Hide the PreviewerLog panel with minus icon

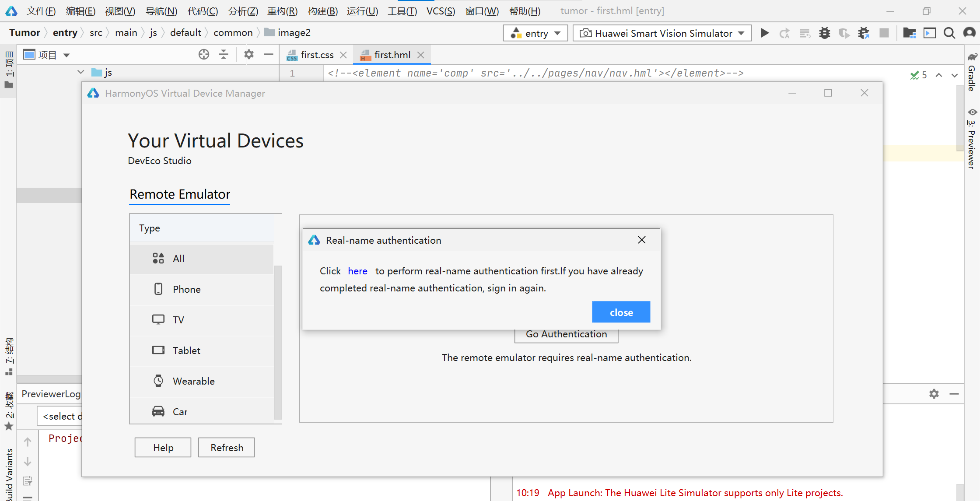click(954, 394)
